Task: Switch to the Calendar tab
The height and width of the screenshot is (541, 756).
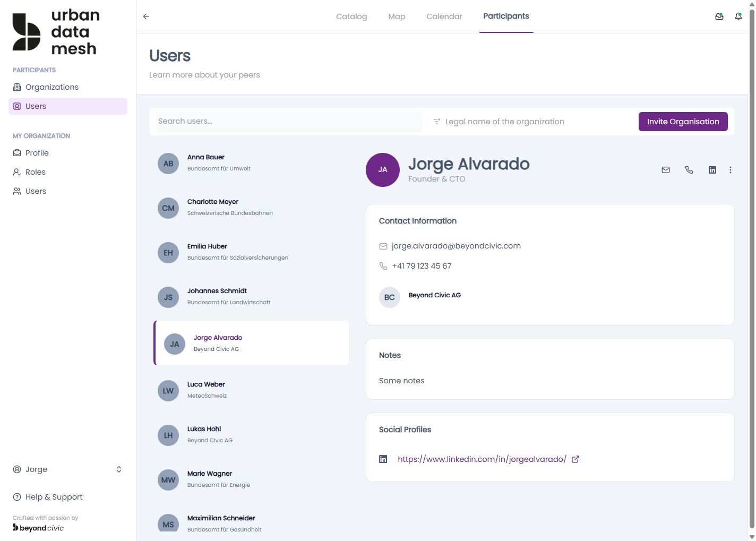Action: [x=444, y=16]
